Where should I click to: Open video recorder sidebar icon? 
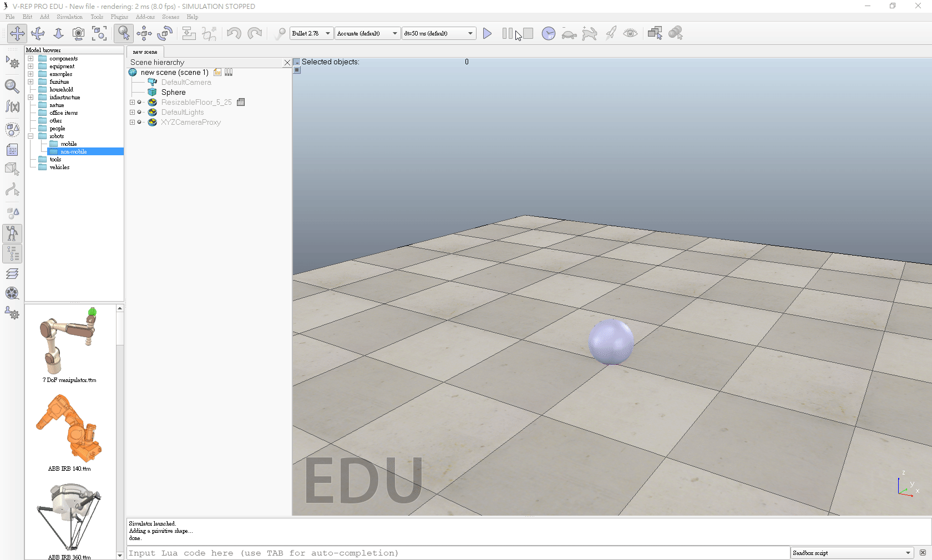click(12, 293)
